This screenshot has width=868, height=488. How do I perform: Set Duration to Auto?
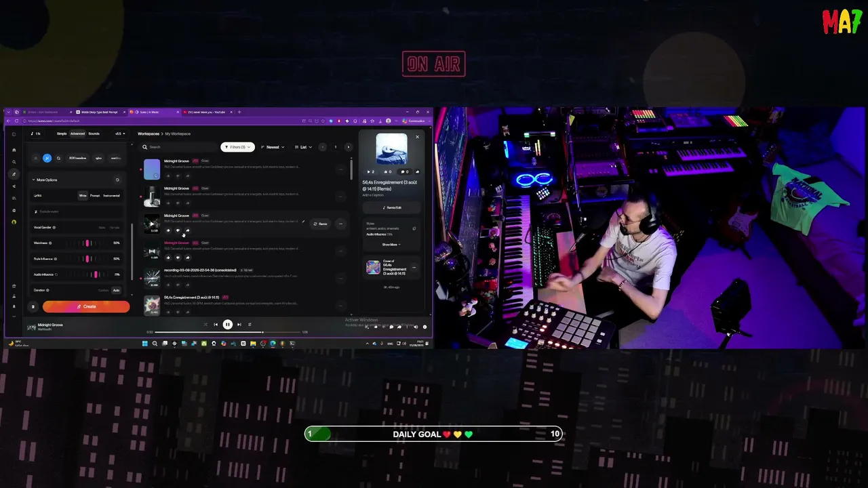tap(116, 290)
